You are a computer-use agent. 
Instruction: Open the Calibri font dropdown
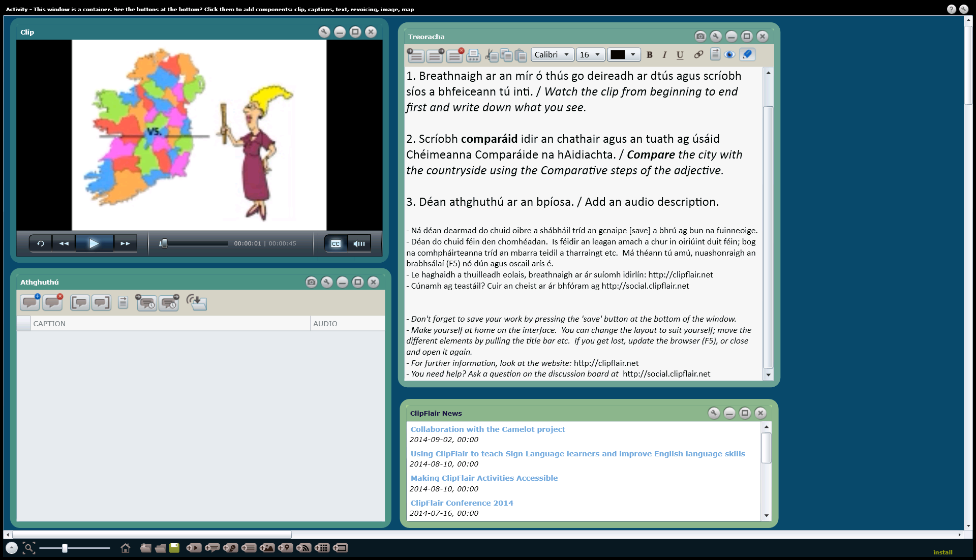click(x=553, y=54)
